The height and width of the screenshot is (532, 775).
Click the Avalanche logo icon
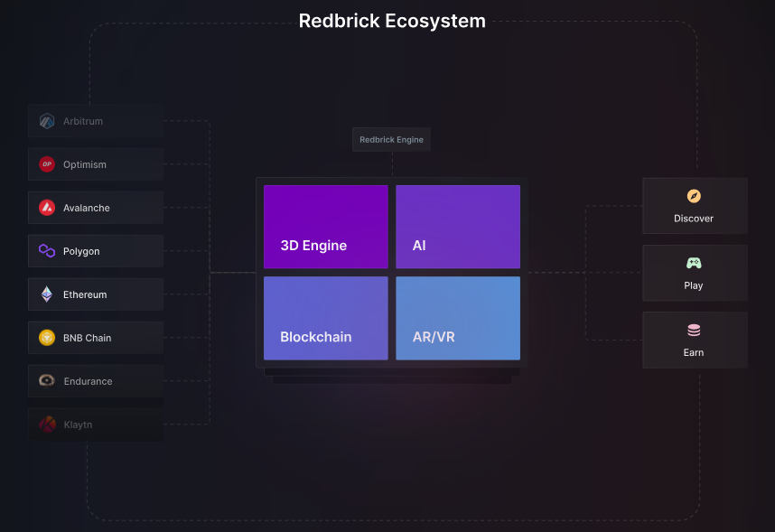pos(47,208)
